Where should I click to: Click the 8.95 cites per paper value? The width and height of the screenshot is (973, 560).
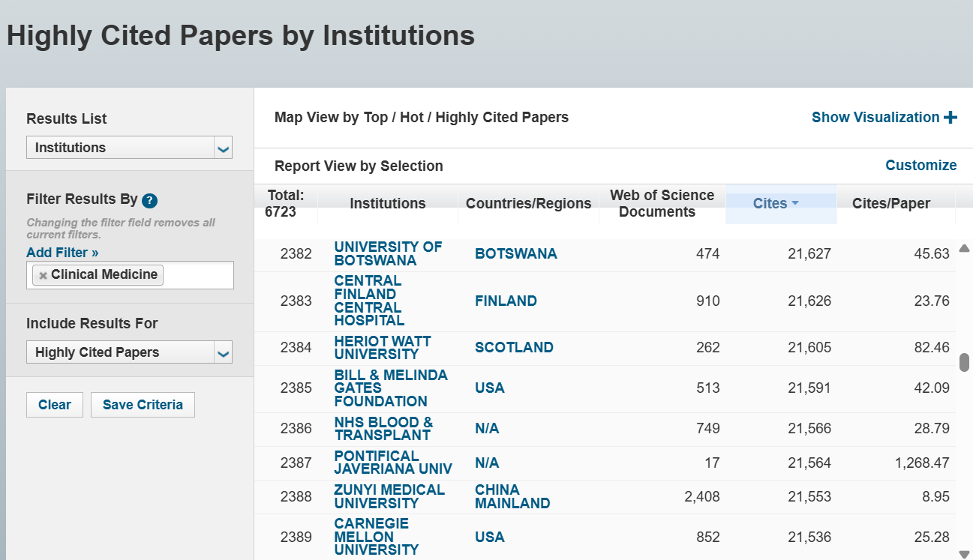click(x=937, y=496)
